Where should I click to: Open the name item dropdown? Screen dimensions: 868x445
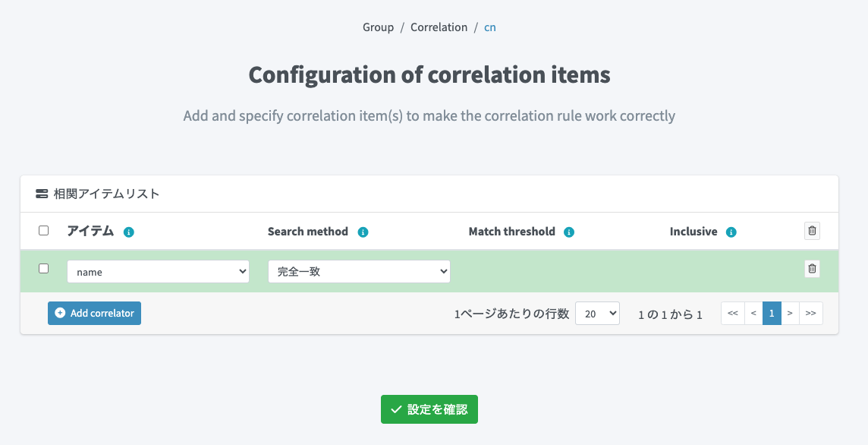tap(158, 271)
